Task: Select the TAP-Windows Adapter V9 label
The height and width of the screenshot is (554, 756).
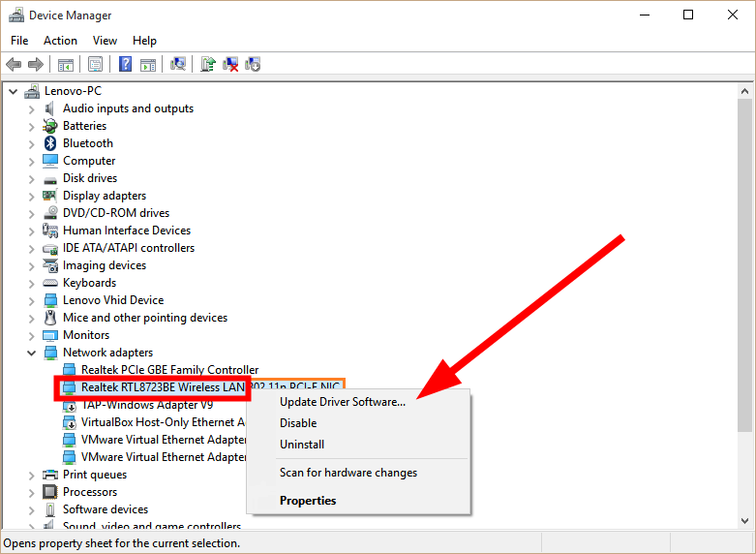Action: click(x=147, y=405)
